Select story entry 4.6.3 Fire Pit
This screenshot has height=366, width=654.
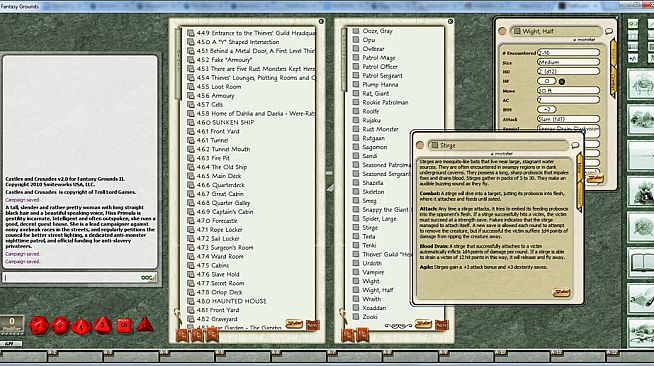click(x=213, y=158)
